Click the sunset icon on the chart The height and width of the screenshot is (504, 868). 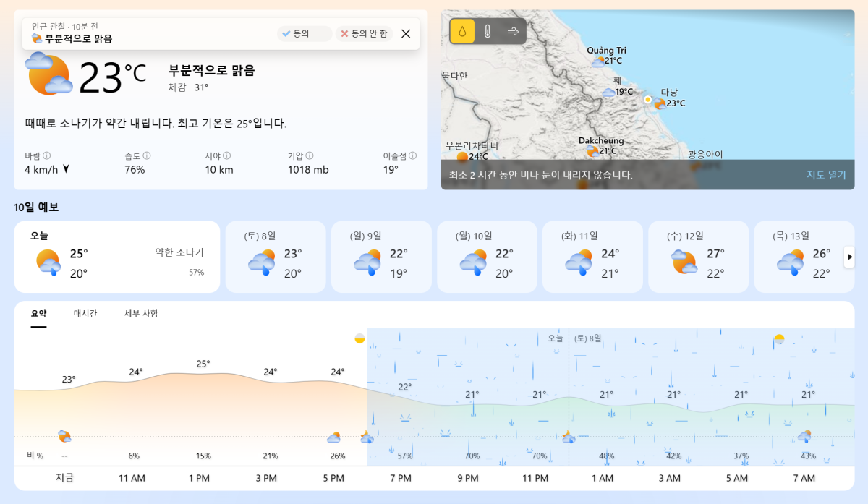click(x=359, y=338)
